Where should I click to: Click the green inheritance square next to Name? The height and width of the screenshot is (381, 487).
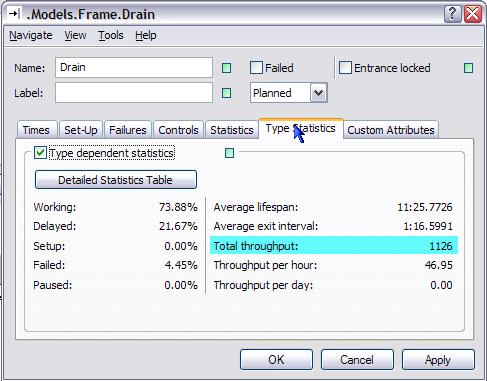tap(226, 68)
